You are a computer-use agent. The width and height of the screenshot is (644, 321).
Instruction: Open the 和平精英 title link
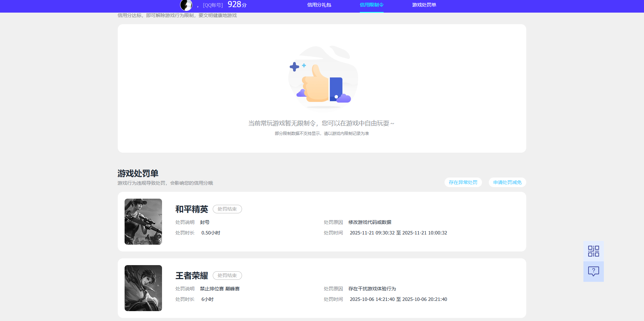tap(192, 209)
